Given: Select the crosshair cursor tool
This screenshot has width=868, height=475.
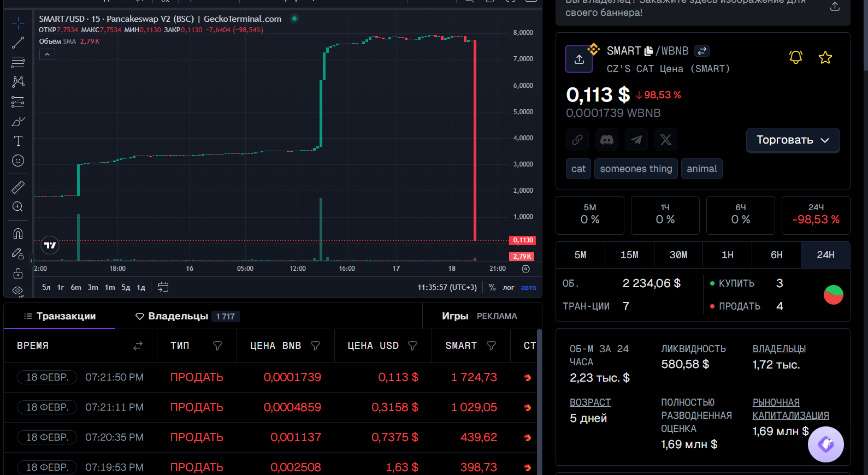Looking at the screenshot, I should pyautogui.click(x=18, y=22).
